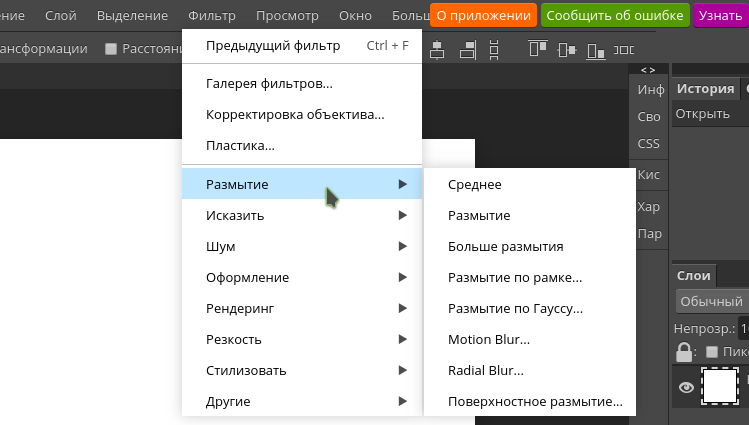749x425 pixels.
Task: Choose Radial Blur...
Action: [530, 371]
